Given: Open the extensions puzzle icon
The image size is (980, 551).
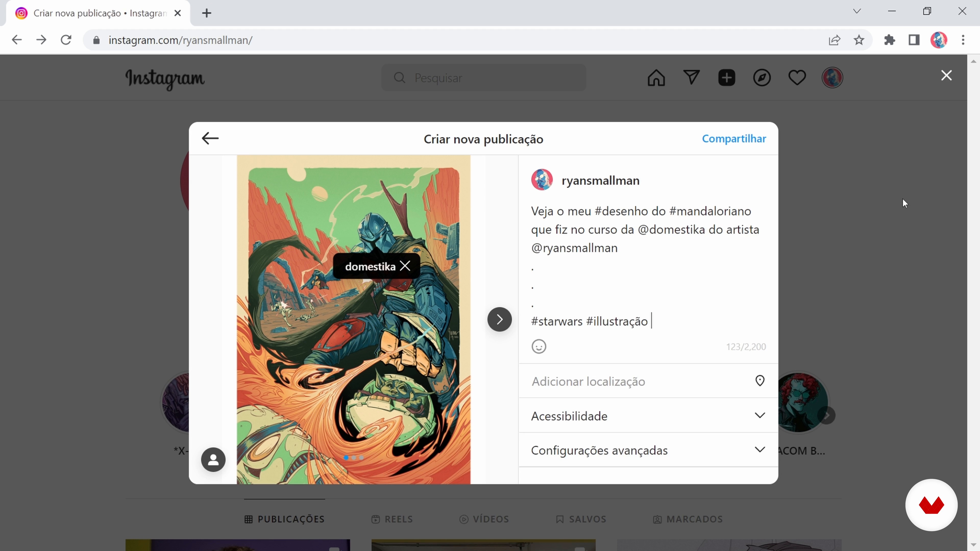Looking at the screenshot, I should (x=889, y=40).
